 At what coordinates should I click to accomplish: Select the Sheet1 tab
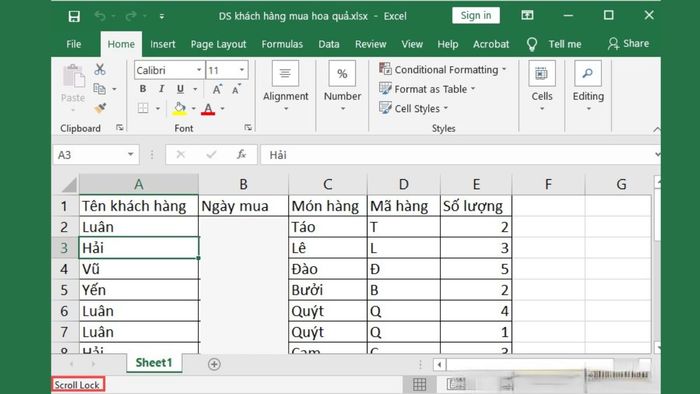point(154,363)
